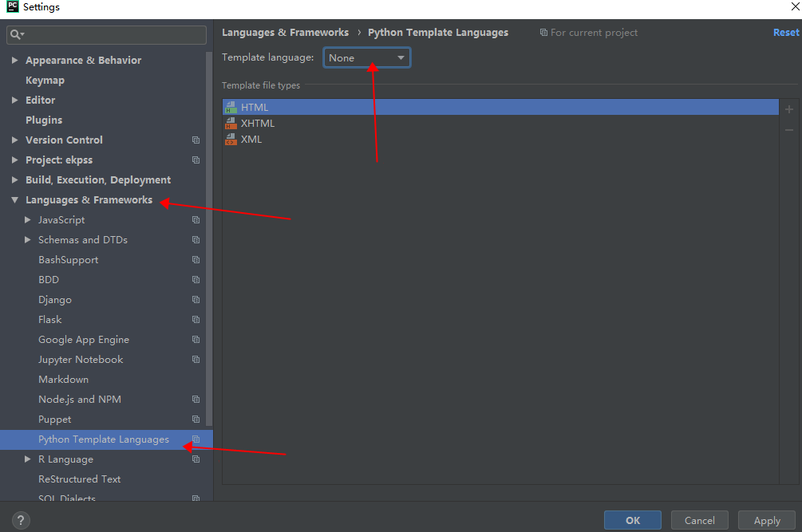The height and width of the screenshot is (532, 802).
Task: Expand the JavaScript tree node
Action: tap(27, 219)
